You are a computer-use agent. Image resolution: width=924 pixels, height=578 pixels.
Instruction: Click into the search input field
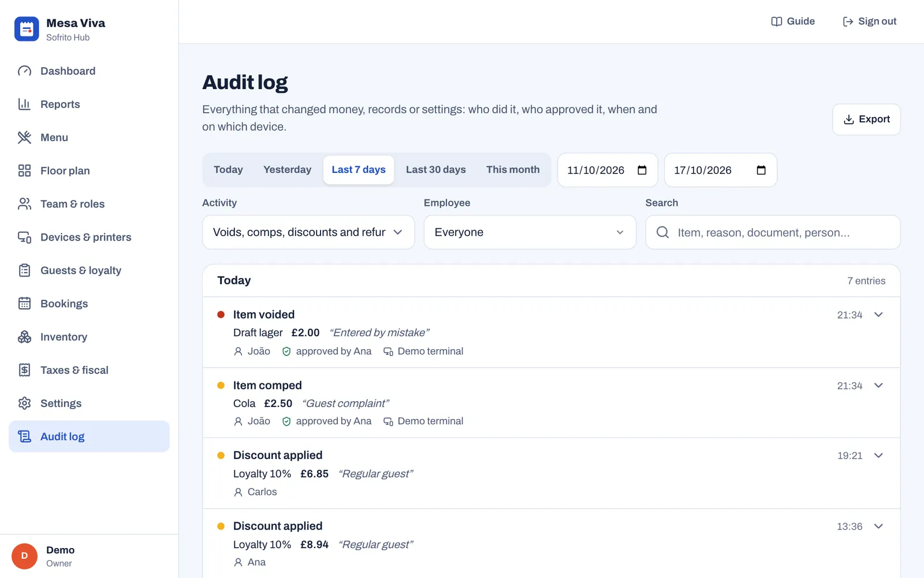point(773,232)
